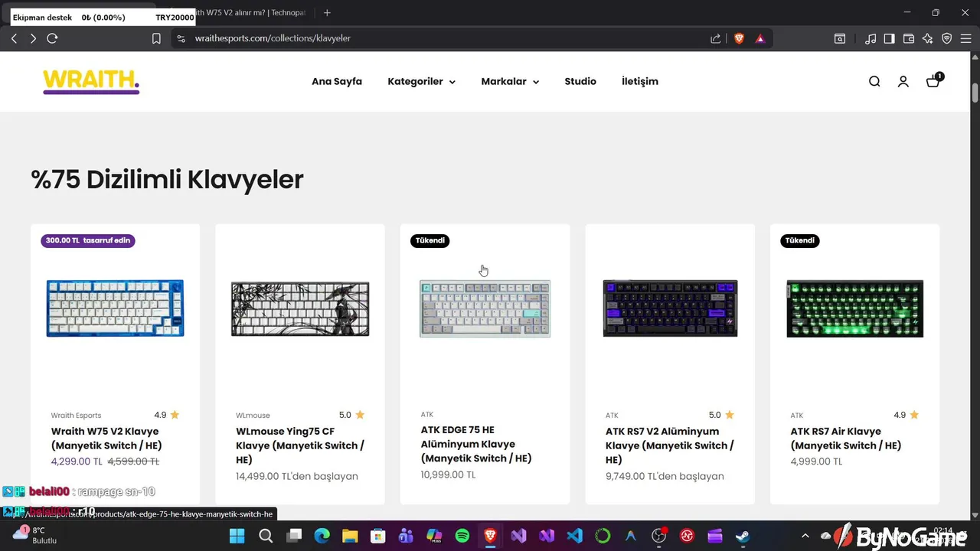Click the WLmouse Ying75 keyboard image
The width and height of the screenshot is (980, 551).
pos(300,308)
